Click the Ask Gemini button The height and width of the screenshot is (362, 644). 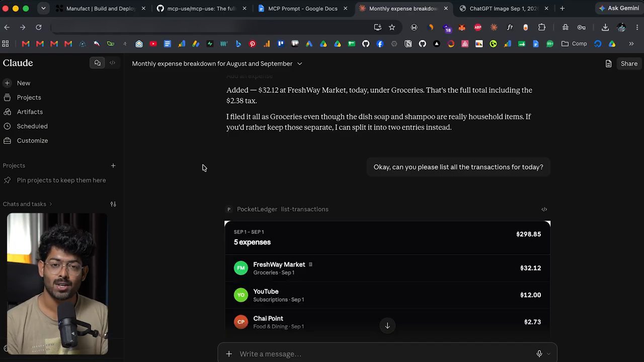[619, 9]
